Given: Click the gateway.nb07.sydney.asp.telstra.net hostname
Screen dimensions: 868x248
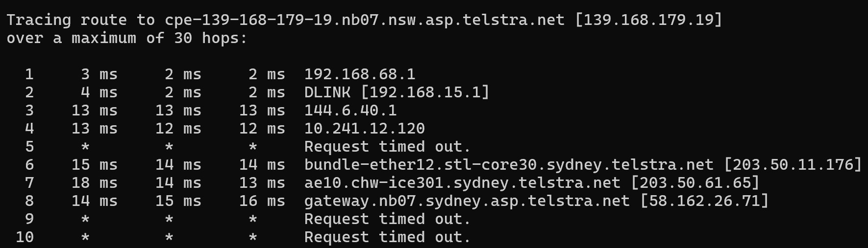Looking at the screenshot, I should pyautogui.click(x=467, y=201).
